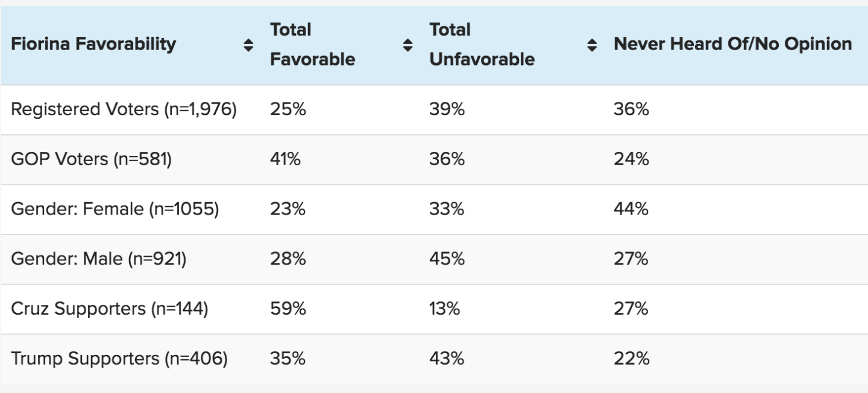Viewport: 868px width, 393px height.
Task: Select the 41% favorable value for GOP Voters
Action: coord(285,160)
